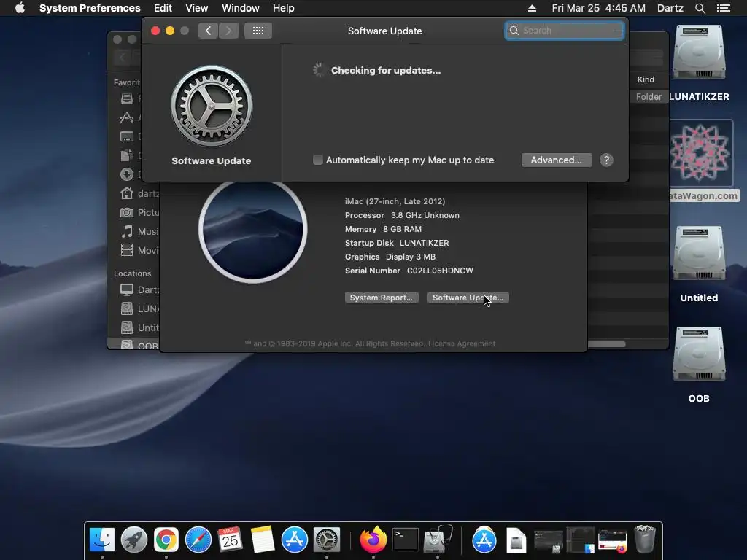Launch Google Chrome from the Dock
This screenshot has height=560, width=747.
click(x=166, y=540)
